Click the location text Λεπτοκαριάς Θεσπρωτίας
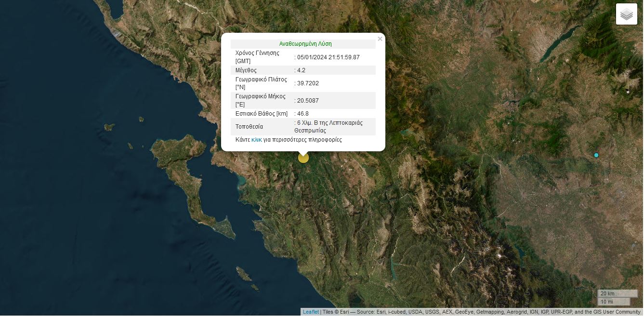644x318 pixels. pos(329,127)
